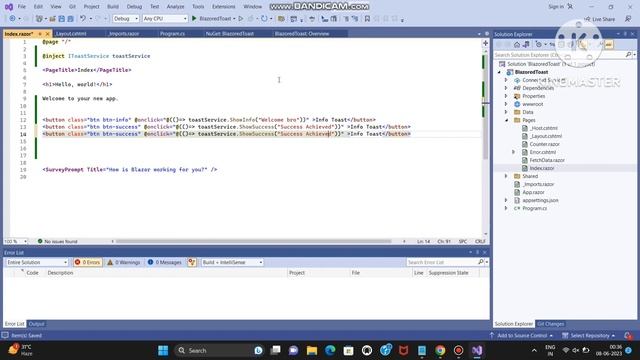
Task: Click the bookmark icon in the toolbar
Action: [x=367, y=18]
